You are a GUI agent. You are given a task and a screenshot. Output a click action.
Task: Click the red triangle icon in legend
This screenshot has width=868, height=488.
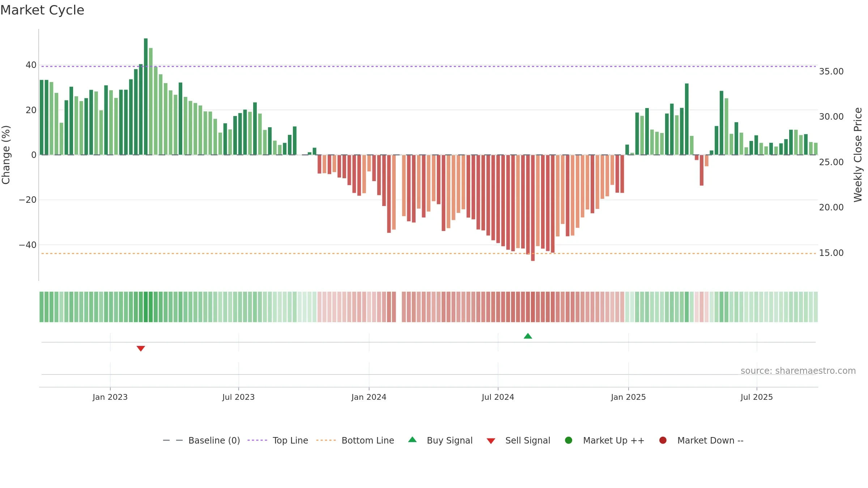(491, 441)
